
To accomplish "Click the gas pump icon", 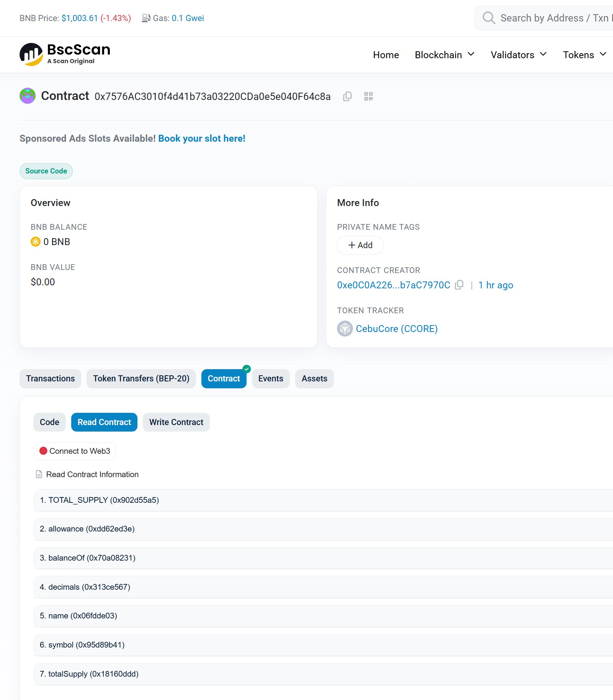I will [x=146, y=18].
